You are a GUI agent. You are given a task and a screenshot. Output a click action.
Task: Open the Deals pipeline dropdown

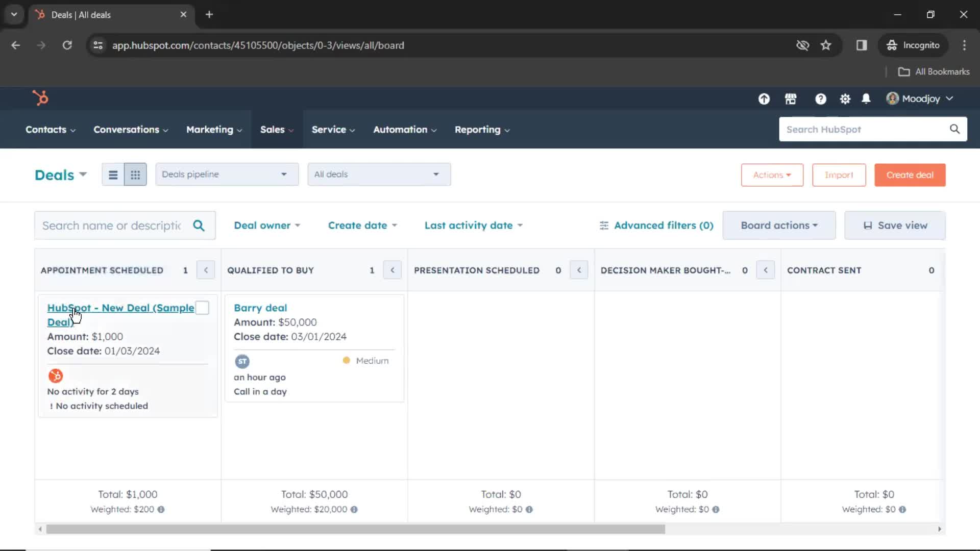227,174
